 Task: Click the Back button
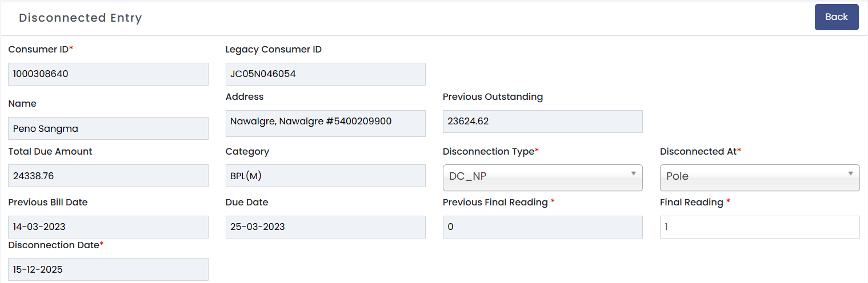coord(836,17)
